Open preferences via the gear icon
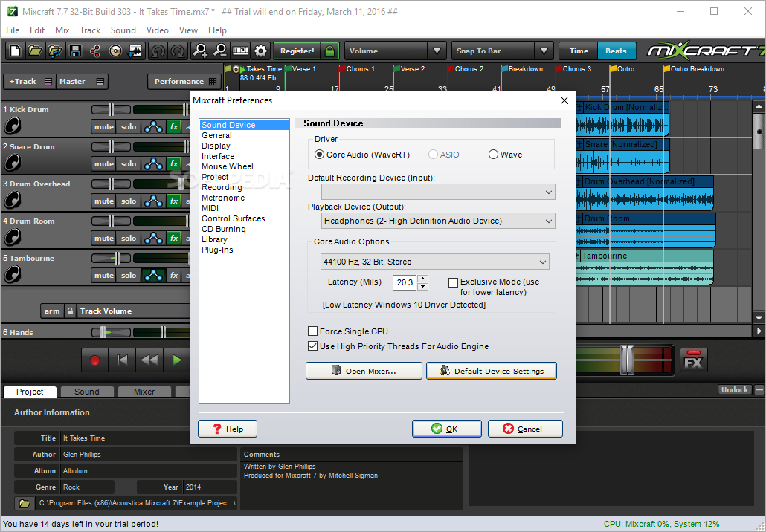766x532 pixels. click(x=261, y=51)
